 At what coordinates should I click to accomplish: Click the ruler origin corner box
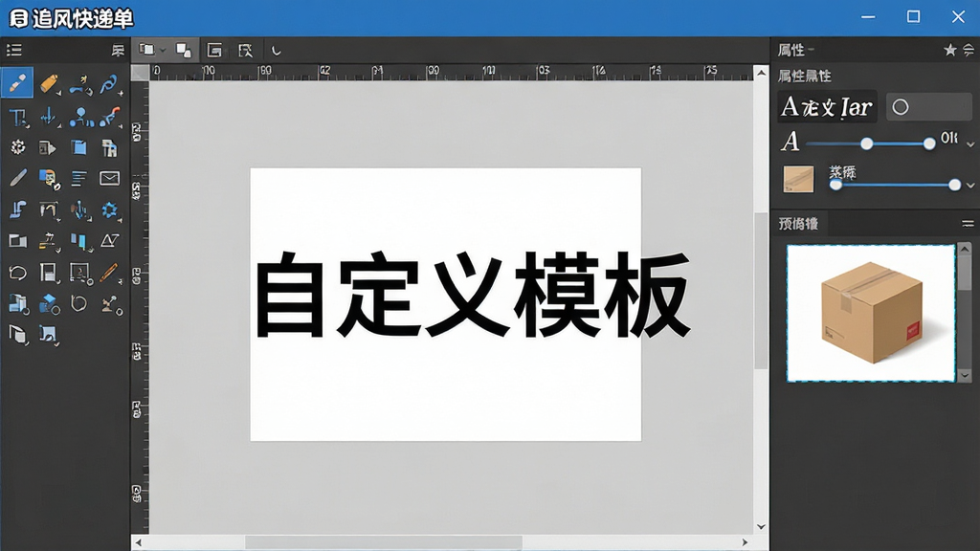[x=140, y=73]
